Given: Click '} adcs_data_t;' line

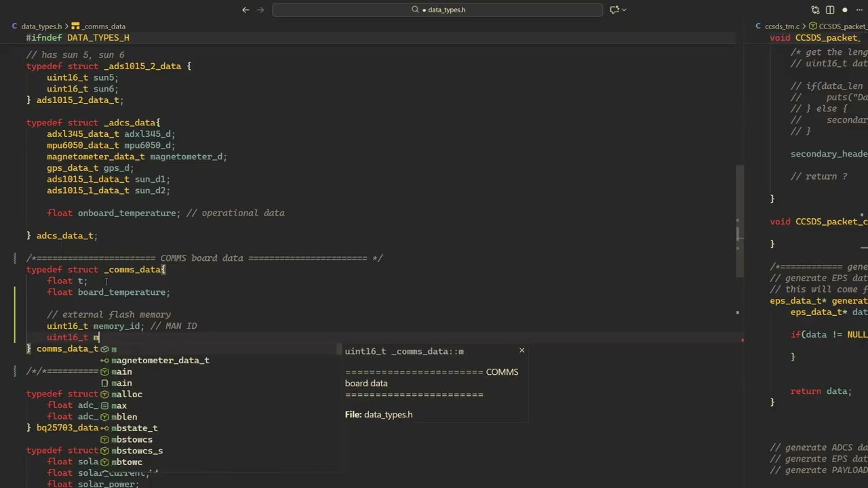Looking at the screenshot, I should pyautogui.click(x=62, y=236).
